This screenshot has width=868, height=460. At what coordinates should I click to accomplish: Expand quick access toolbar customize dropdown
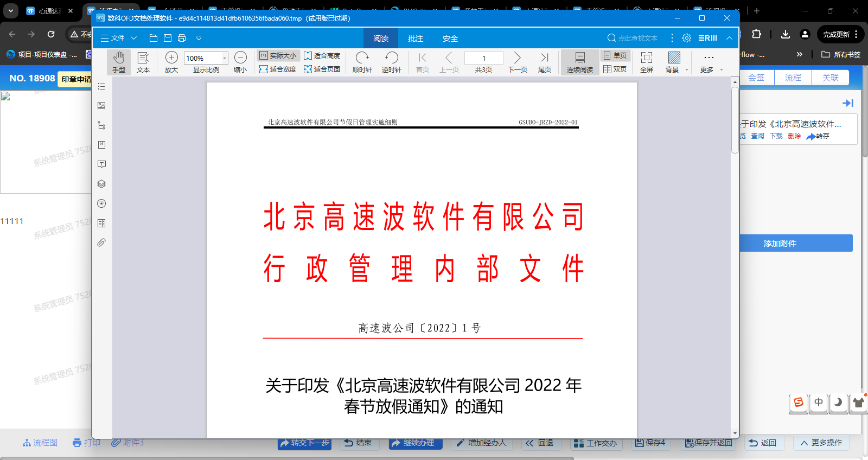(x=199, y=38)
